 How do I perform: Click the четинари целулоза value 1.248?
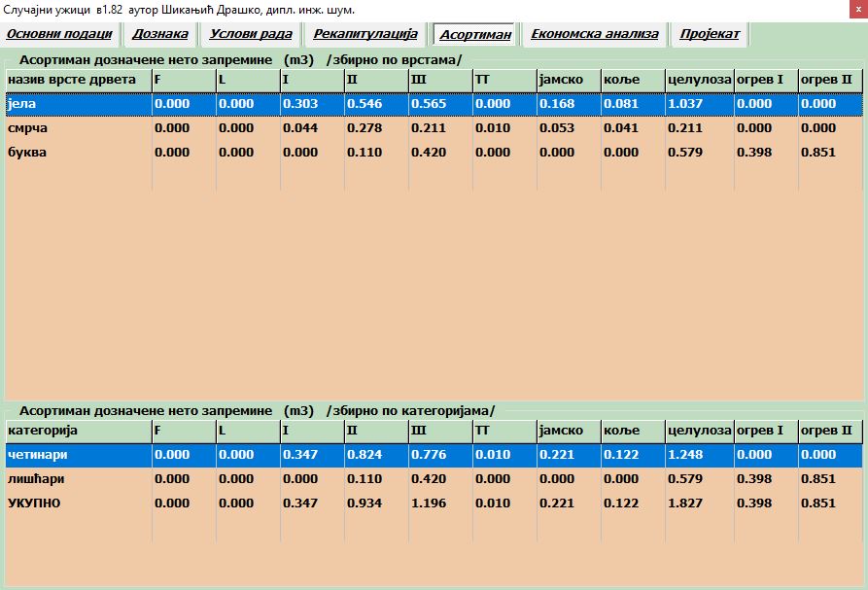click(x=686, y=455)
